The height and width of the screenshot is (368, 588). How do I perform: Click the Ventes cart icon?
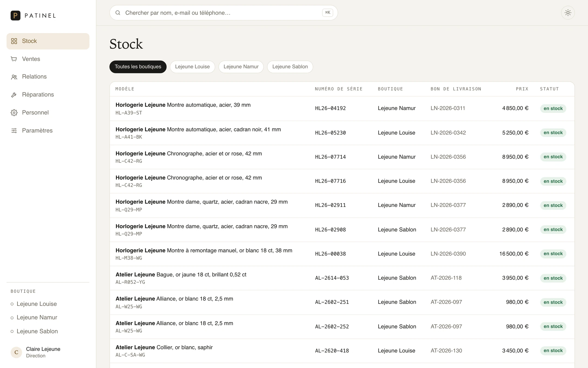click(14, 59)
